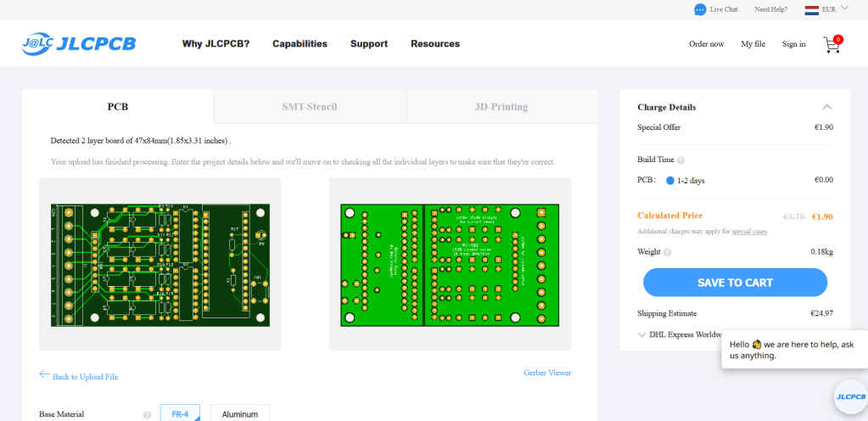Click the bright green PCB bottom preview
Viewport: 868px width, 421px height.
tap(450, 264)
